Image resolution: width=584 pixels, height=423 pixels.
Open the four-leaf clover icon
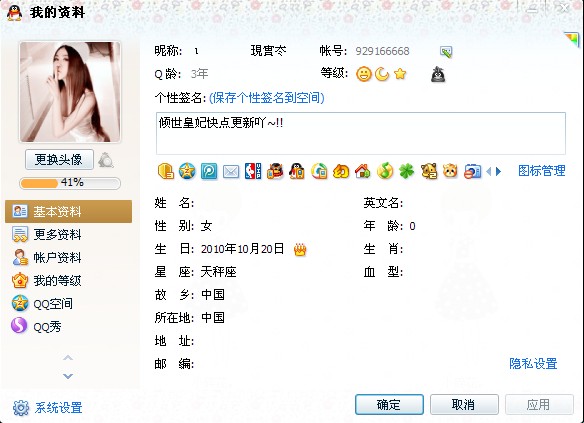tap(407, 172)
